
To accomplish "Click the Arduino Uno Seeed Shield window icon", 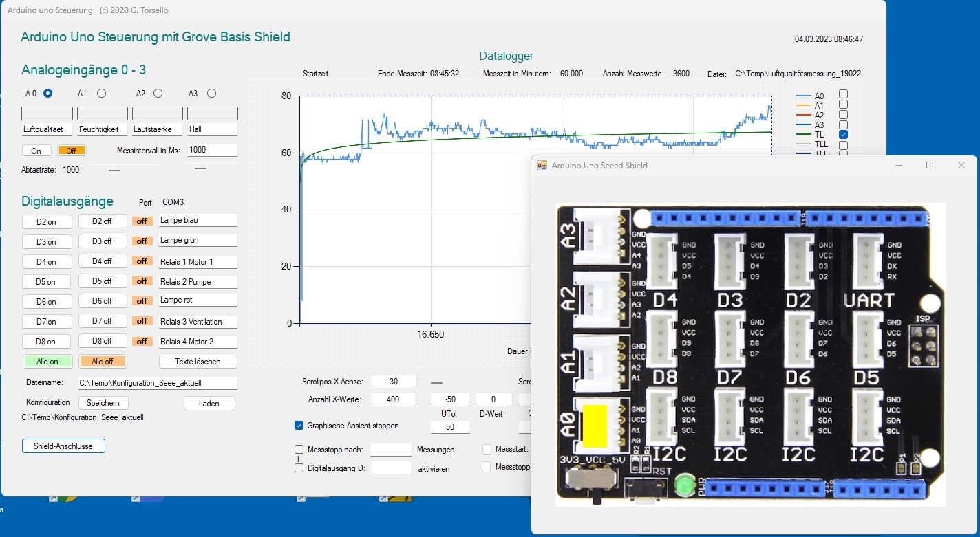I will (542, 165).
